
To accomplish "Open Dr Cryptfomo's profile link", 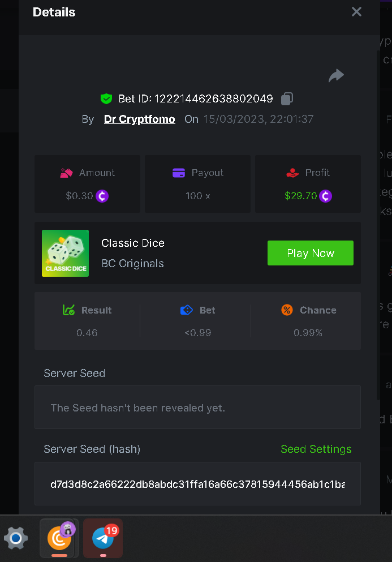I will pos(139,119).
